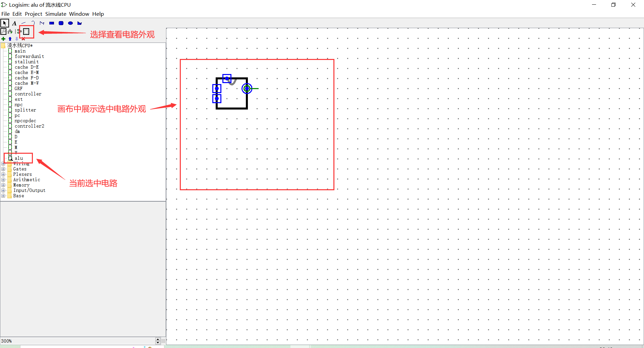Open the File menu
The height and width of the screenshot is (348, 644).
pos(5,14)
